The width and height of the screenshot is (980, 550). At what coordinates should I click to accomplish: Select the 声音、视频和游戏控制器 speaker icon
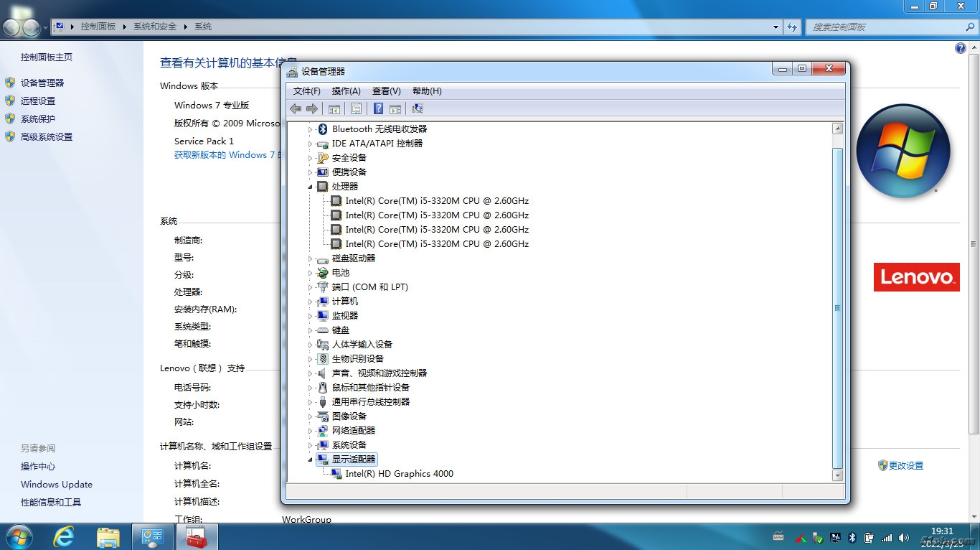323,373
